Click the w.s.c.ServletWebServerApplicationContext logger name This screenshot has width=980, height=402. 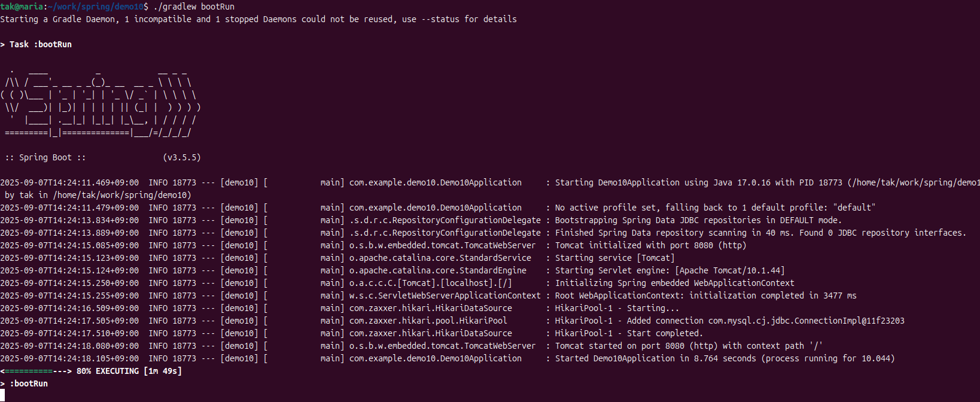(x=445, y=296)
